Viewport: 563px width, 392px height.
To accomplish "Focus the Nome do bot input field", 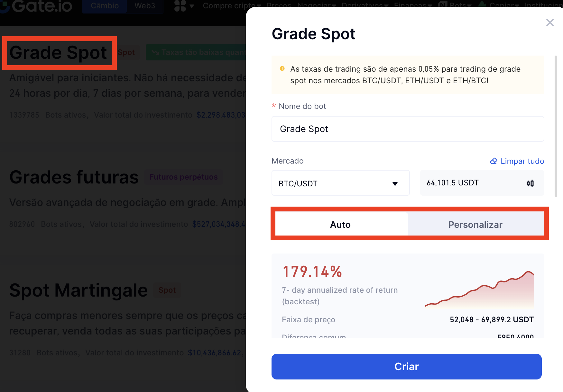I will [408, 129].
